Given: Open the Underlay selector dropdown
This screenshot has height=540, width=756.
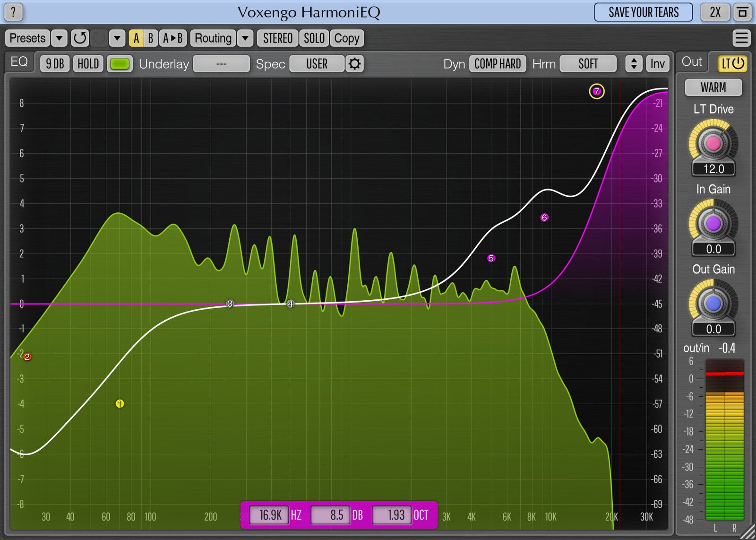Looking at the screenshot, I should pos(221,64).
